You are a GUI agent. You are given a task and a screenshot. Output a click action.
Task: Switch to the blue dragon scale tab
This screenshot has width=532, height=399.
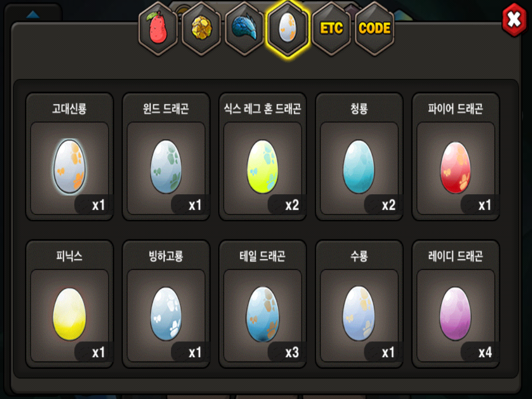(x=245, y=29)
